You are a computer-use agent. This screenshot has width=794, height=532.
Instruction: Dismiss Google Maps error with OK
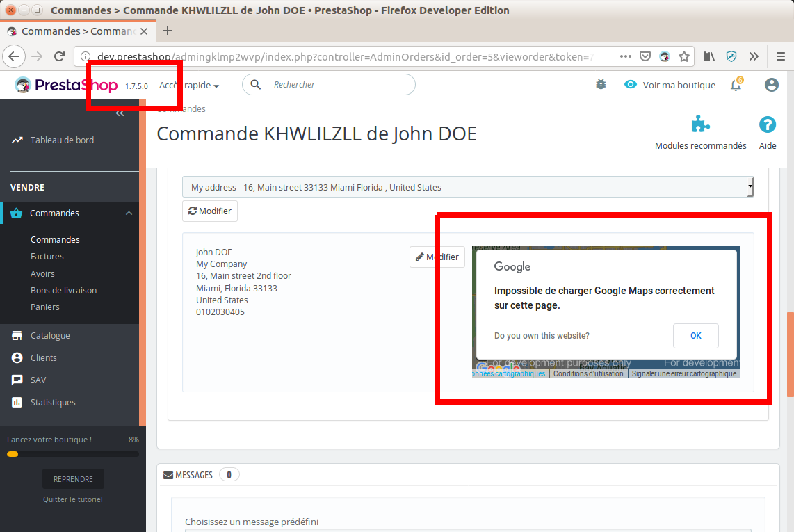coord(696,336)
